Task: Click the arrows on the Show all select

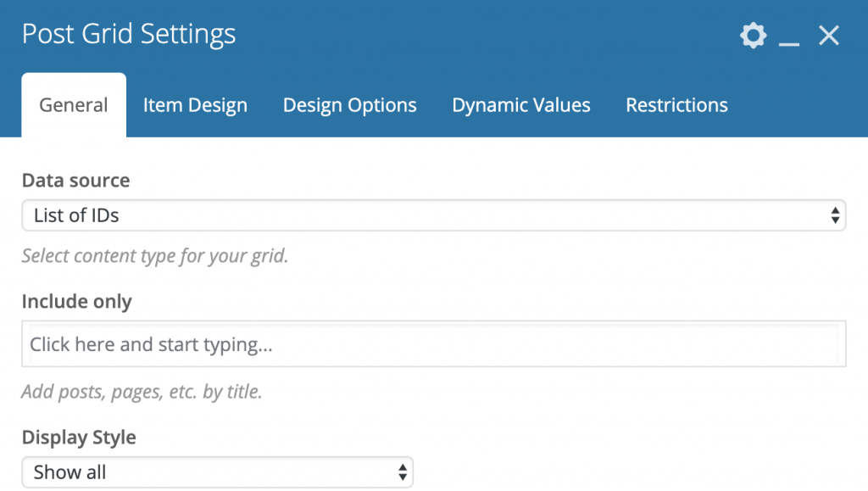Action: pos(403,472)
